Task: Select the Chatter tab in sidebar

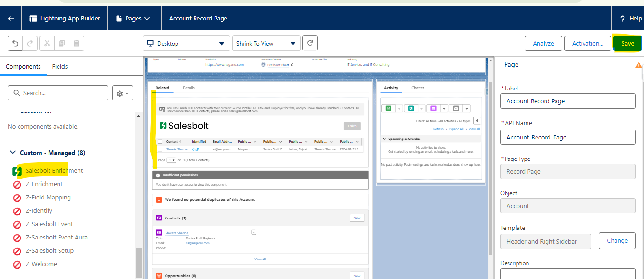Action: pos(418,88)
